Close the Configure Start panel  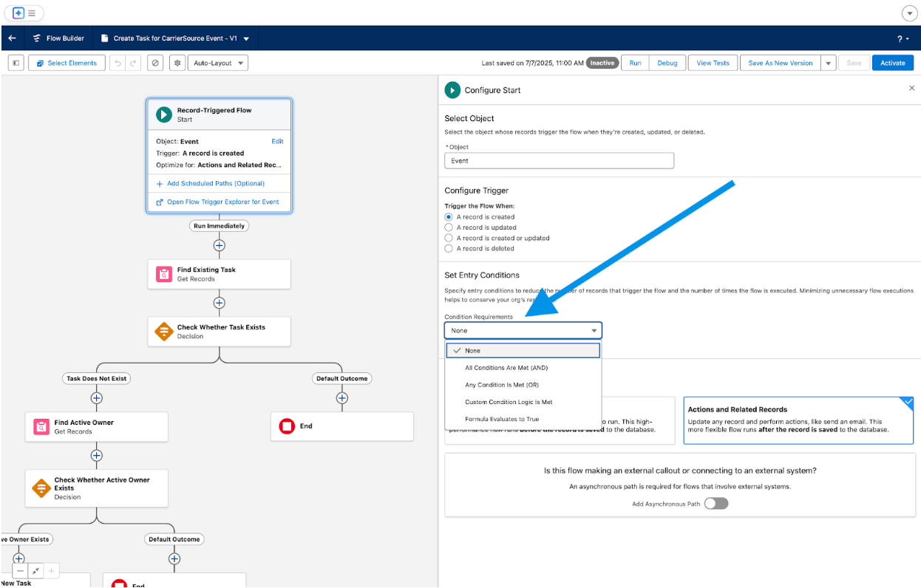[911, 88]
